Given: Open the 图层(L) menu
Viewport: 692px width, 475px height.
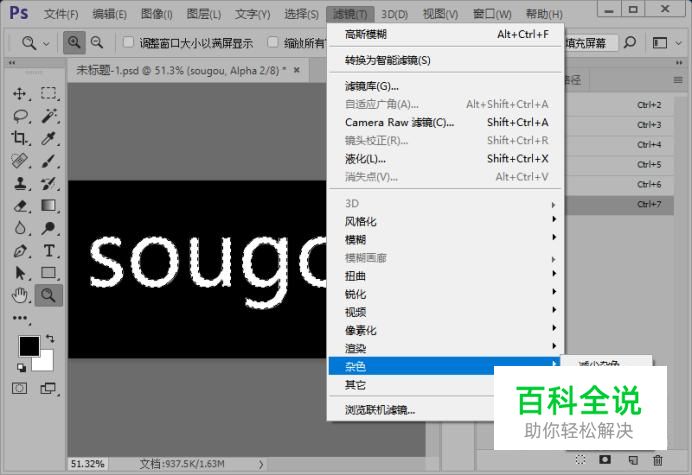Looking at the screenshot, I should [203, 14].
